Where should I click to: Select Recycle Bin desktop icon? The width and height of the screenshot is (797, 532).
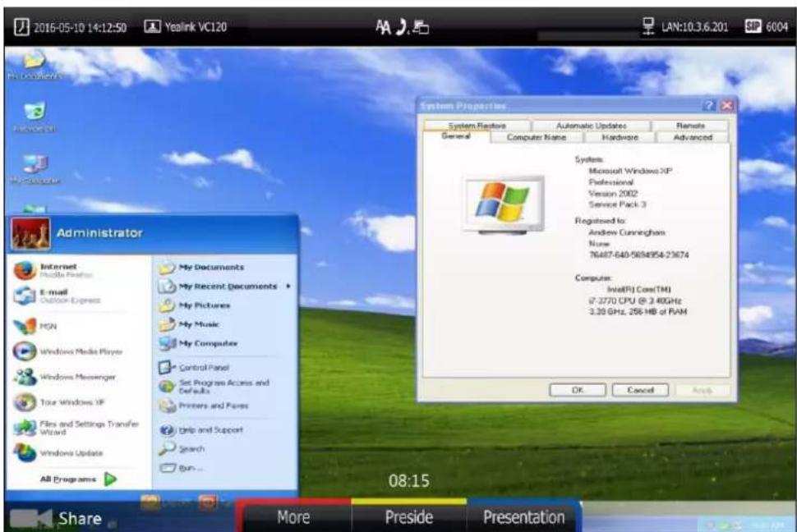[x=34, y=110]
